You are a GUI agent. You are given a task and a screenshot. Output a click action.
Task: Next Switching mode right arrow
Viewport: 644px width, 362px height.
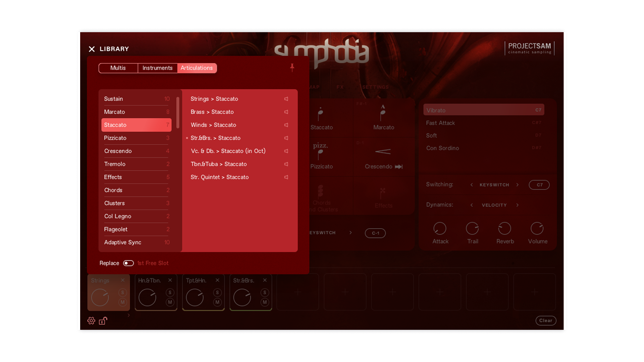coord(518,185)
